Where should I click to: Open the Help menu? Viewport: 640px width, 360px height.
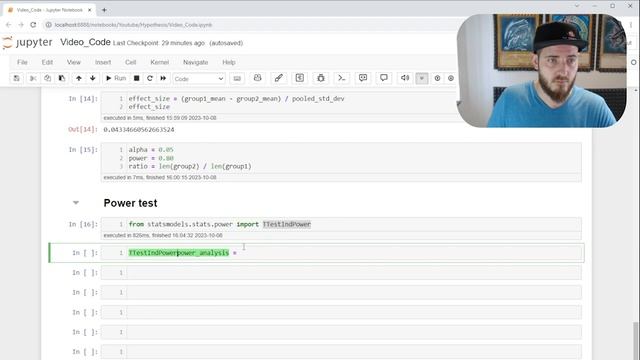pos(229,62)
